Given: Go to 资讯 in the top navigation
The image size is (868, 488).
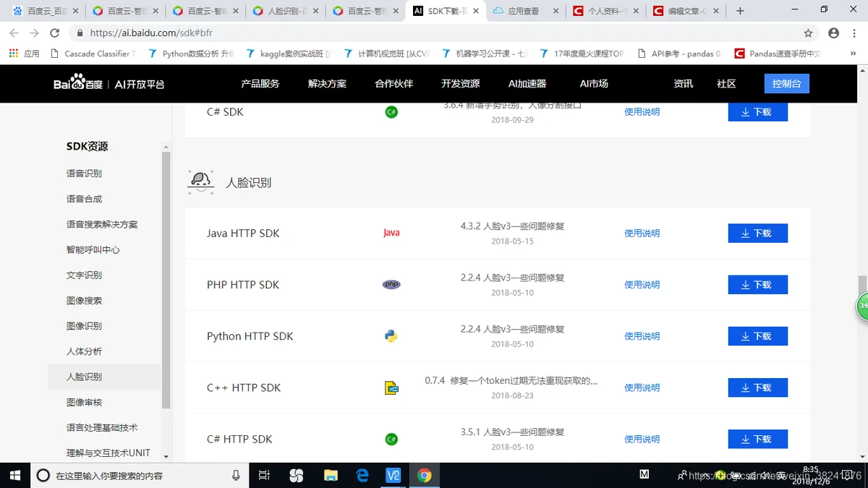Looking at the screenshot, I should point(684,84).
